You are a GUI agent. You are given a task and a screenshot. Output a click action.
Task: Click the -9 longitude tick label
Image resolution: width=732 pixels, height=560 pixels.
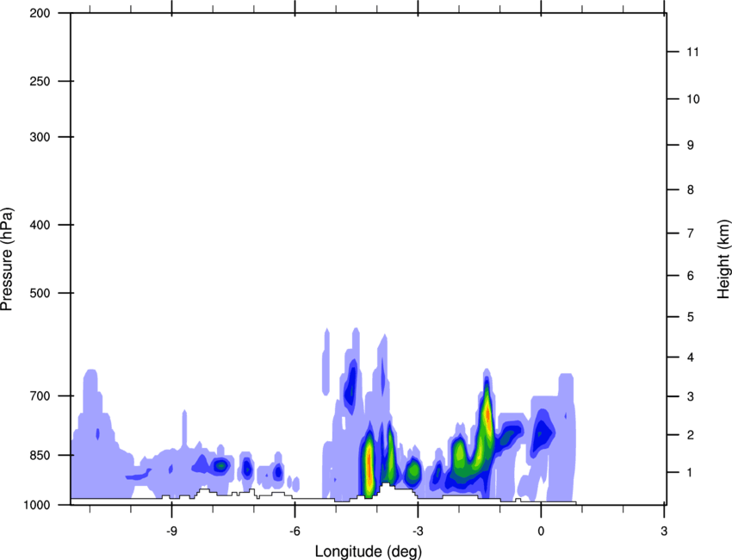[171, 531]
